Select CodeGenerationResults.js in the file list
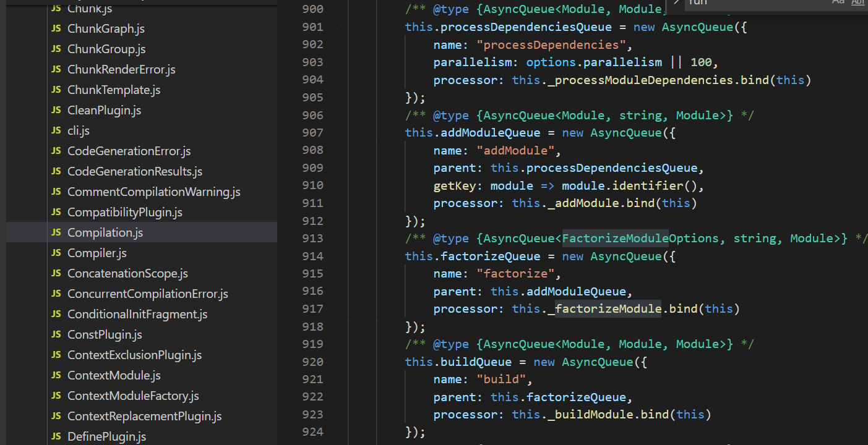The width and height of the screenshot is (868, 445). [134, 171]
